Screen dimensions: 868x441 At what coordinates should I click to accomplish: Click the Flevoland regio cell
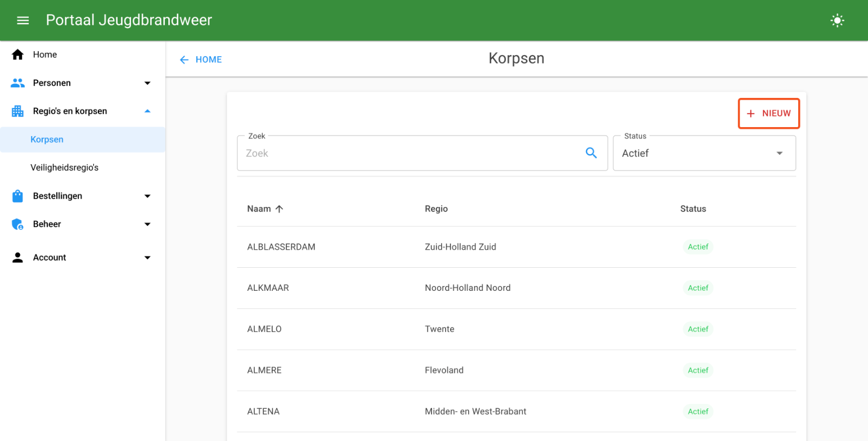click(444, 370)
